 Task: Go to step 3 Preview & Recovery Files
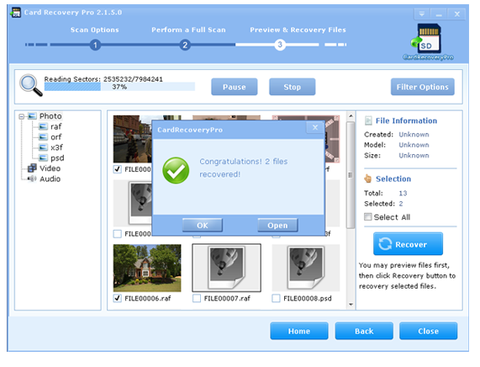click(280, 45)
